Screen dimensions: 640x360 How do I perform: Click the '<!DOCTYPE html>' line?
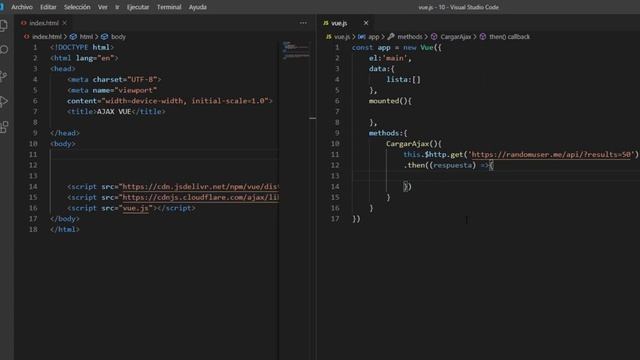82,48
